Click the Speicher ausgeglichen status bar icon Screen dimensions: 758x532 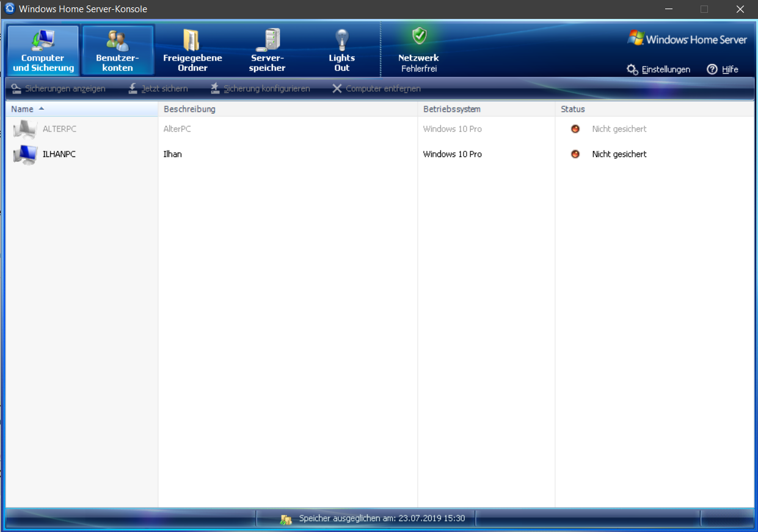(x=286, y=519)
